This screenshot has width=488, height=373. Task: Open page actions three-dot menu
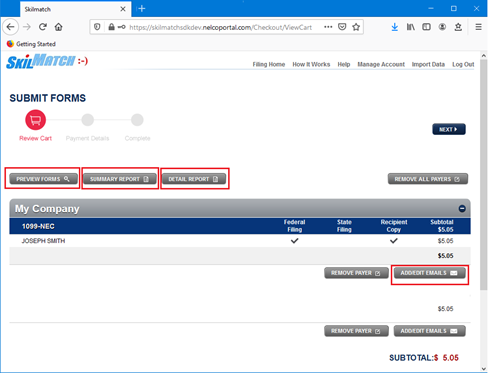[328, 27]
